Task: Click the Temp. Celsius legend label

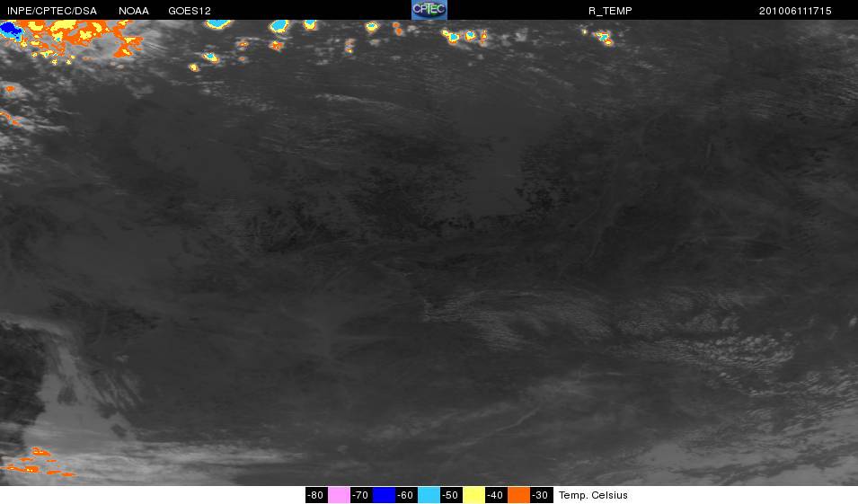Action: click(593, 495)
